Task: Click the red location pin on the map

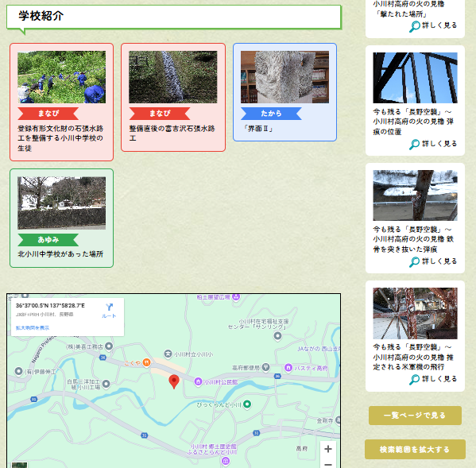Action: pos(174,381)
